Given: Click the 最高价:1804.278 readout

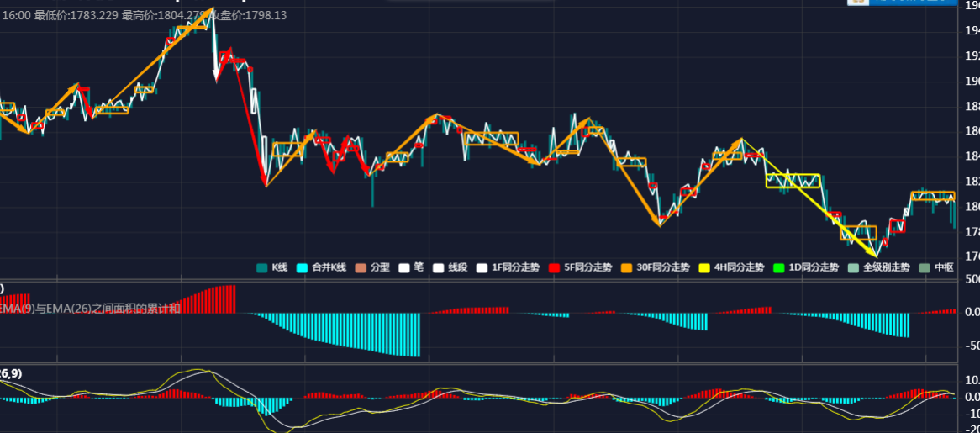Looking at the screenshot, I should (x=165, y=16).
